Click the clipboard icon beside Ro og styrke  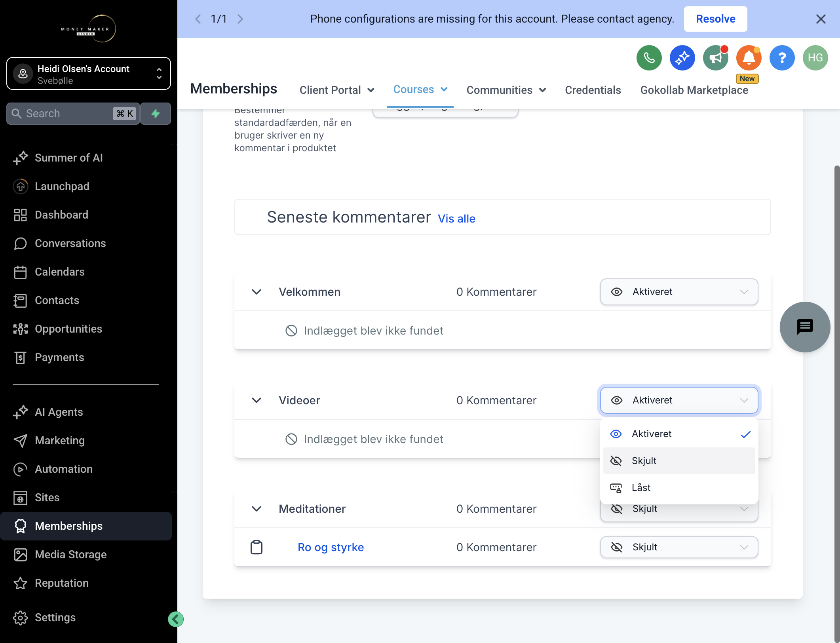click(x=257, y=547)
